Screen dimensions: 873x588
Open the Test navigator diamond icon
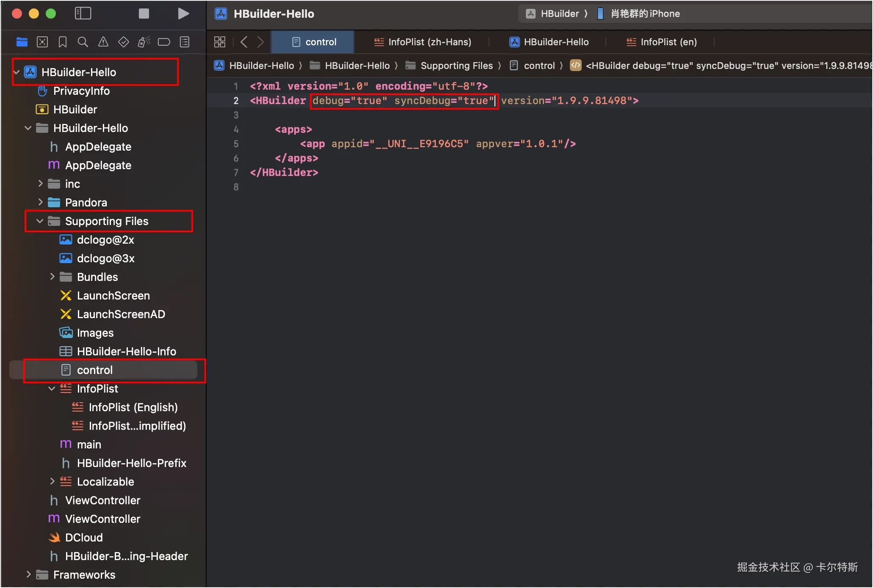point(123,42)
